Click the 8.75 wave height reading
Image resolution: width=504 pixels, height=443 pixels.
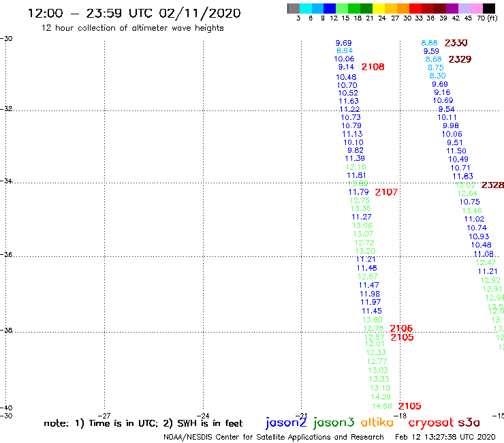point(435,67)
